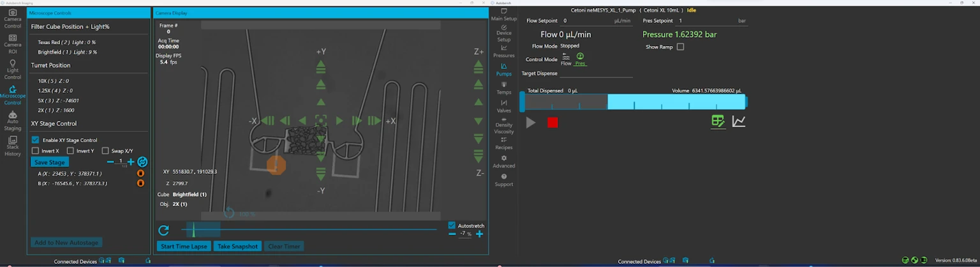Click the Take Snapshot button

(237, 247)
